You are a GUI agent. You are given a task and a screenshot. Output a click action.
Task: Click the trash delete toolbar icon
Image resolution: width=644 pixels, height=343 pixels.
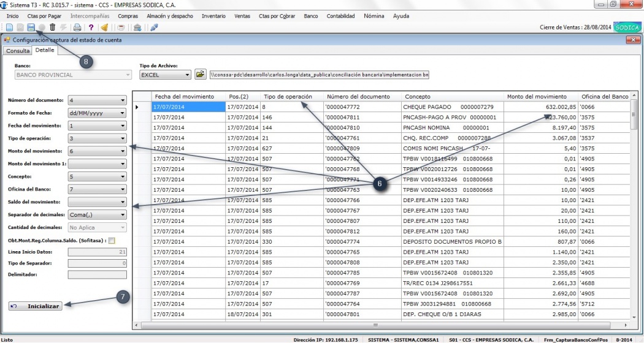(53, 27)
